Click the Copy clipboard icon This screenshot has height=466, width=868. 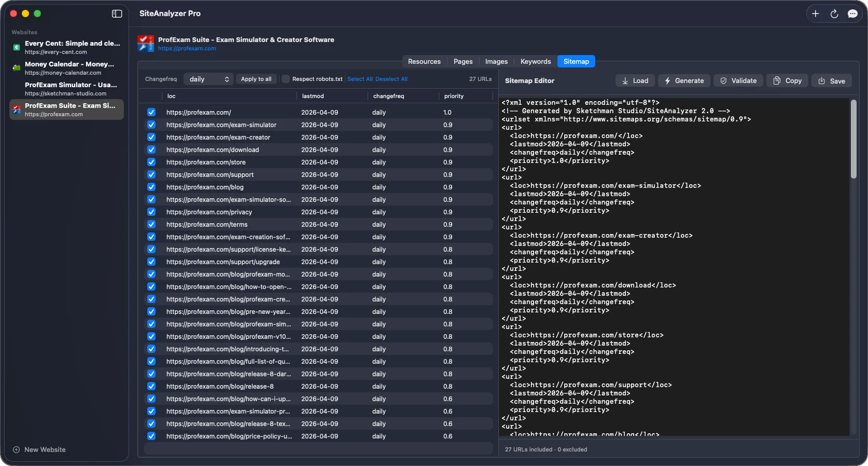pyautogui.click(x=777, y=80)
